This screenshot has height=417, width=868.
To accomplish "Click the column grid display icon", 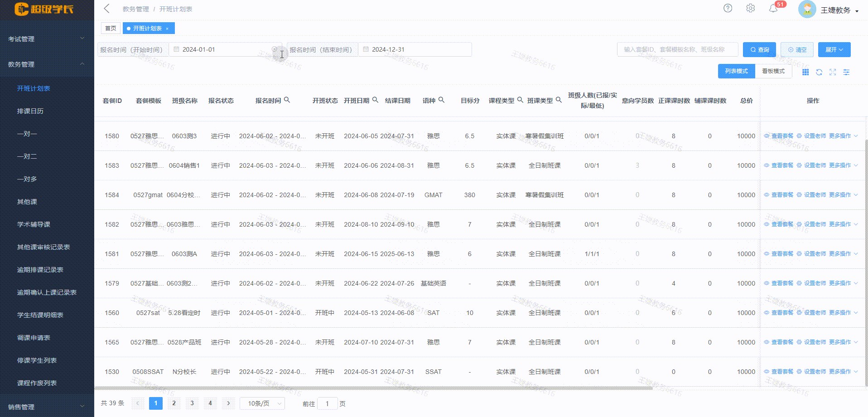I will point(805,72).
